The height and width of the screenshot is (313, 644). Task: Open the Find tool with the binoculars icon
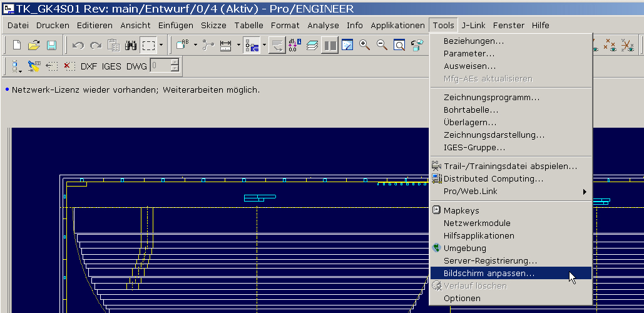[131, 45]
